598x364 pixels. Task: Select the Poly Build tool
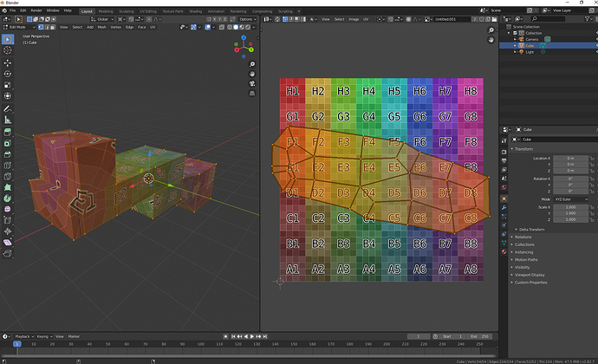(7, 187)
